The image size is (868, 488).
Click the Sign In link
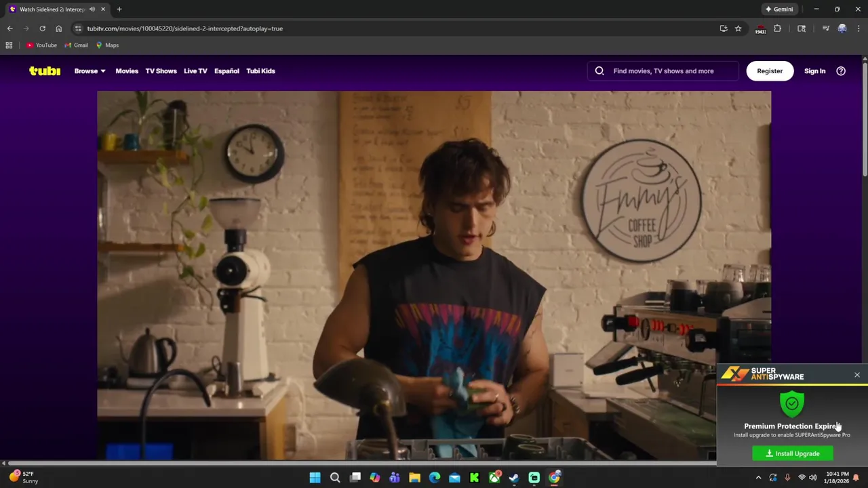(x=814, y=70)
